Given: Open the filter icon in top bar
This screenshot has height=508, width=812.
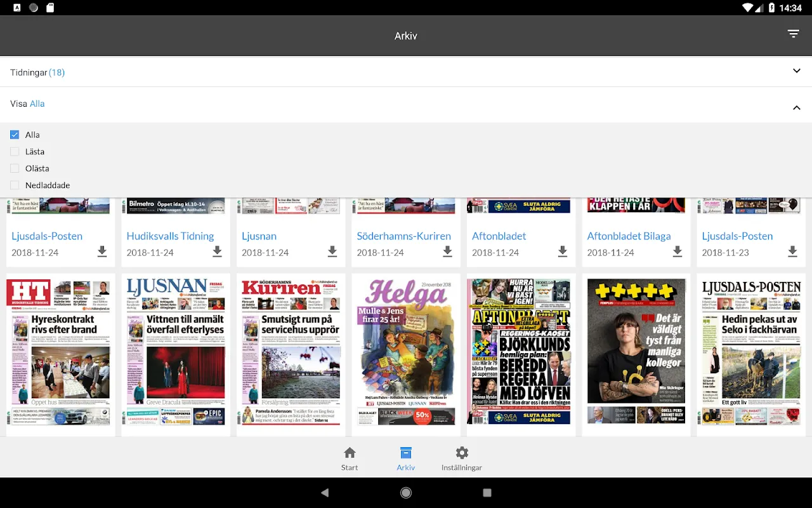Looking at the screenshot, I should (794, 34).
